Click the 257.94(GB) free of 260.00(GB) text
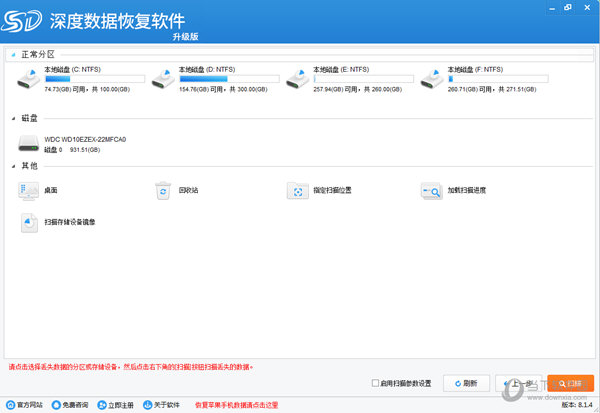This screenshot has width=600, height=413. click(358, 89)
